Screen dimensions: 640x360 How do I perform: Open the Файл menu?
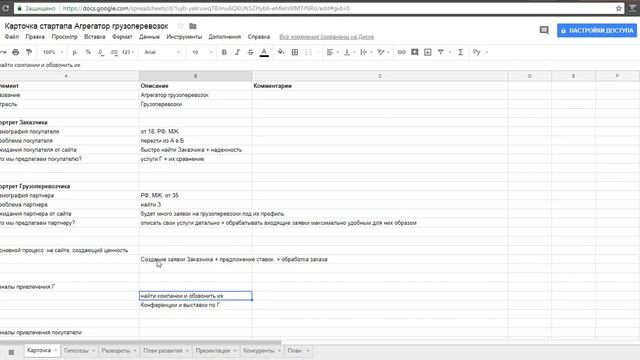pyautogui.click(x=11, y=37)
